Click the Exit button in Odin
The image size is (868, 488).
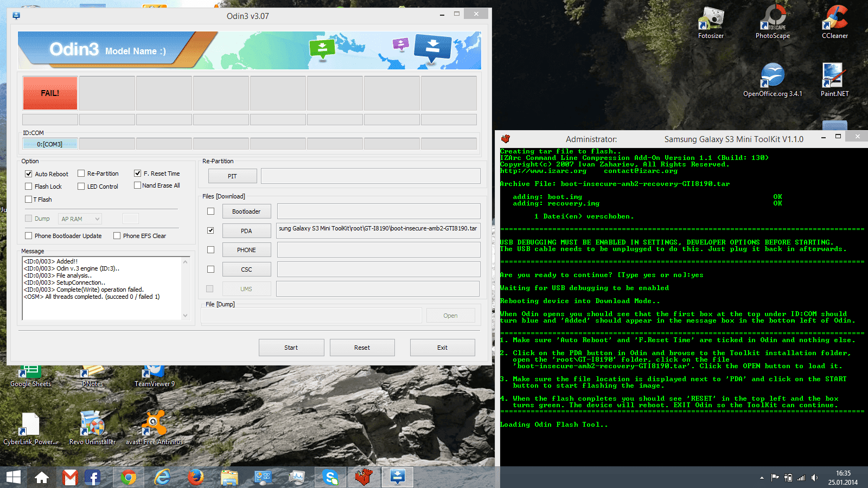[443, 348]
